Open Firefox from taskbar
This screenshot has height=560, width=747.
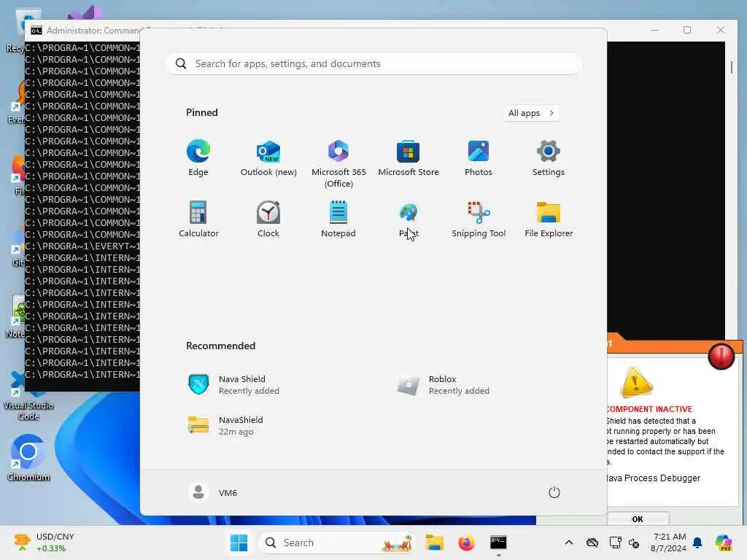466,542
